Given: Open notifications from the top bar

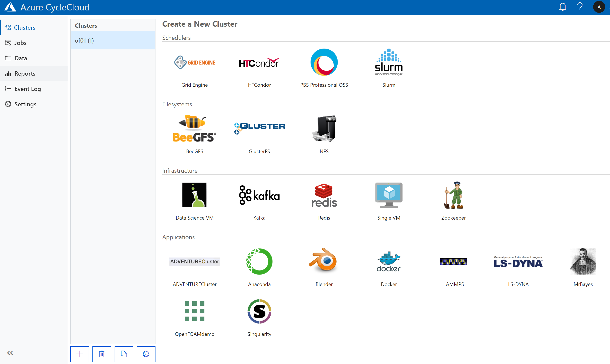Looking at the screenshot, I should (562, 7).
